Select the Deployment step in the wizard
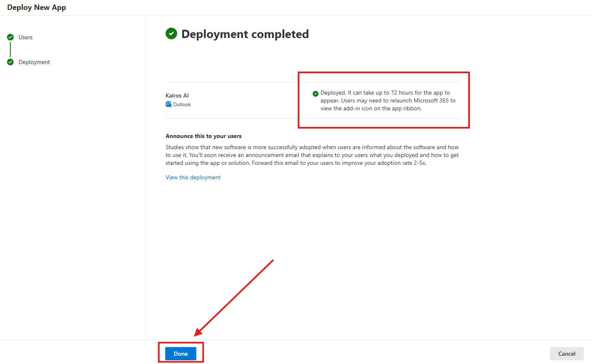This screenshot has width=592, height=364. tap(34, 62)
